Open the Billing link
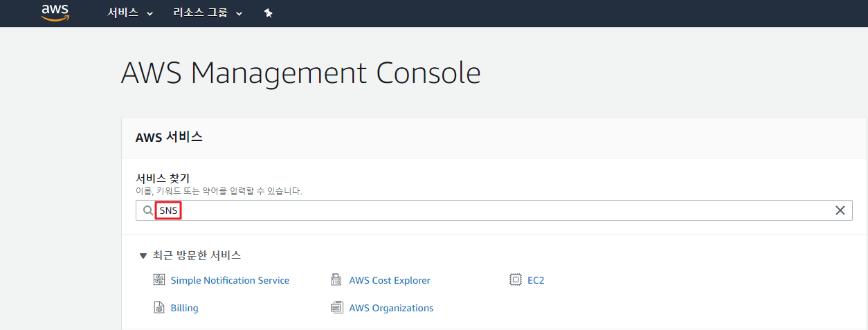The height and width of the screenshot is (330, 868). coord(184,308)
